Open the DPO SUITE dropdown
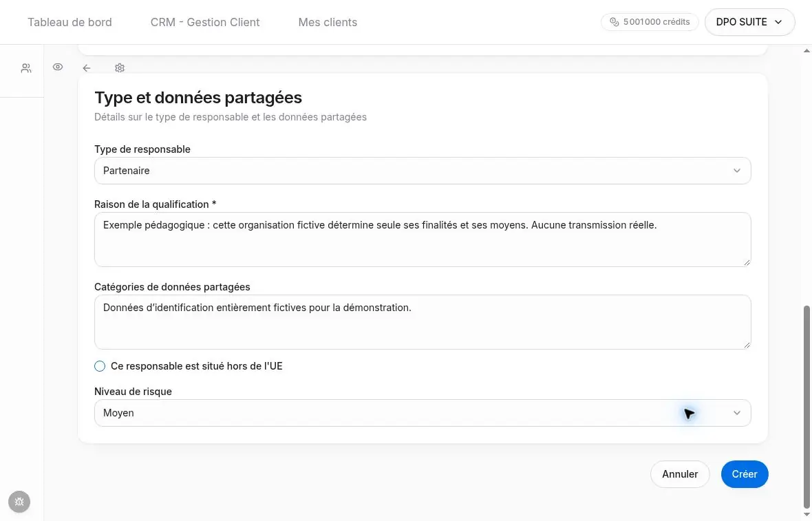Image resolution: width=812 pixels, height=521 pixels. 749,22
